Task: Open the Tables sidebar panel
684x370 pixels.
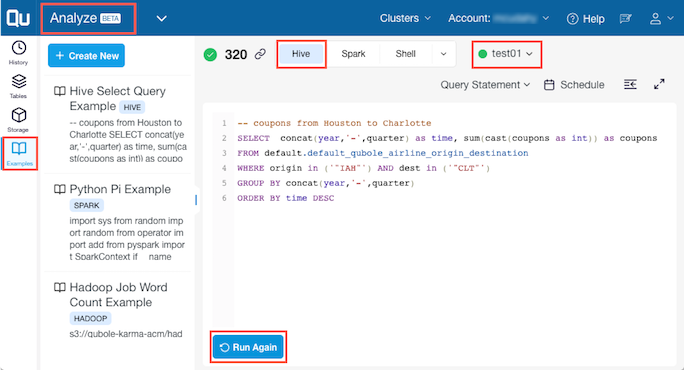Action: pos(18,86)
